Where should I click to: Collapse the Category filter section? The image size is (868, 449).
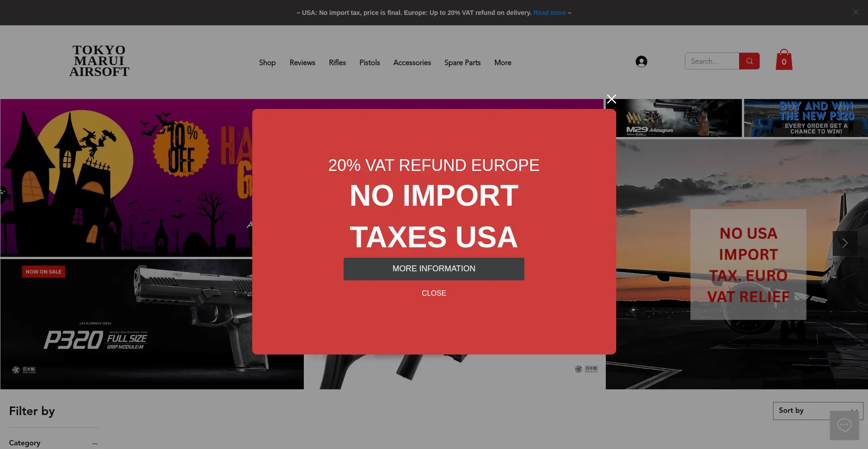tap(95, 444)
